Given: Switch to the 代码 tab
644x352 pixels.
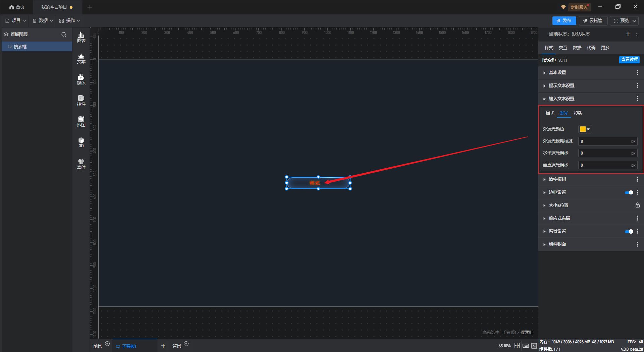Looking at the screenshot, I should click(591, 48).
